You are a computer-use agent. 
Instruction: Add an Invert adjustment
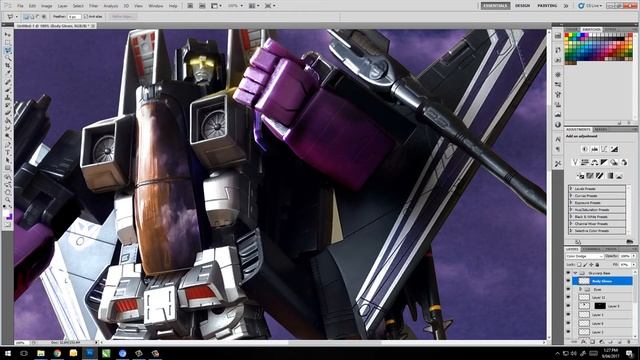pos(580,176)
